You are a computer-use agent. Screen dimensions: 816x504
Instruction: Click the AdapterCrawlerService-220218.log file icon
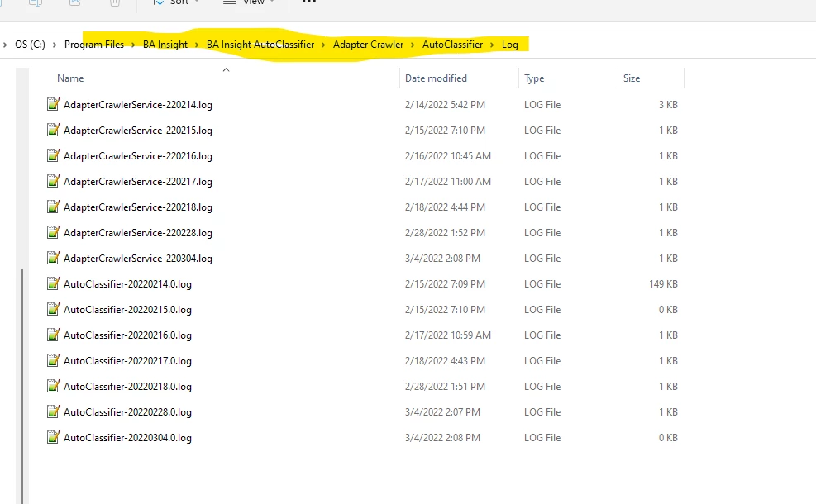(x=54, y=207)
